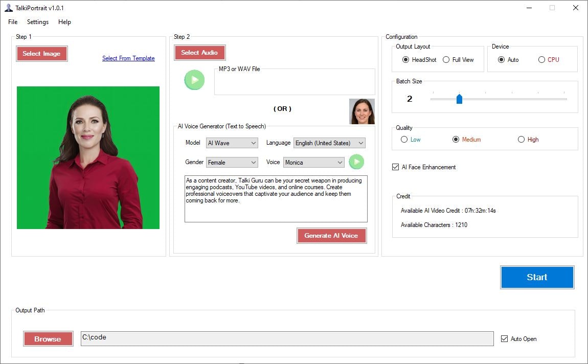Start the video generation

point(537,277)
